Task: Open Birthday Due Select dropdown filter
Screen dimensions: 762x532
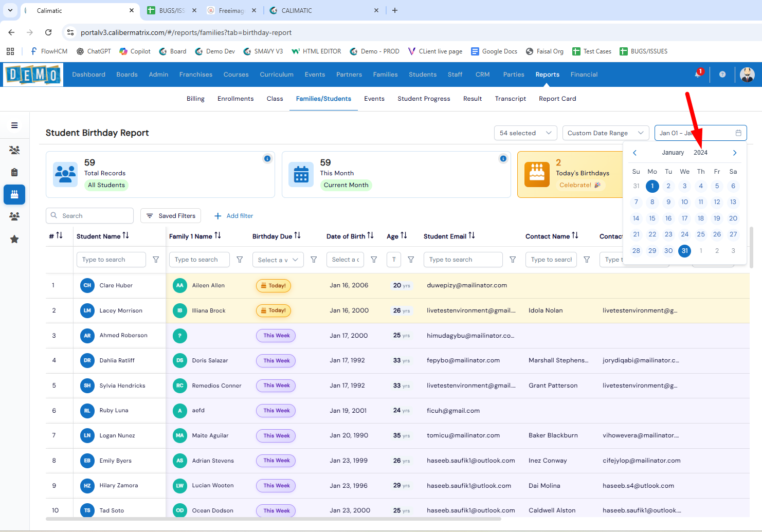Action: click(x=278, y=260)
